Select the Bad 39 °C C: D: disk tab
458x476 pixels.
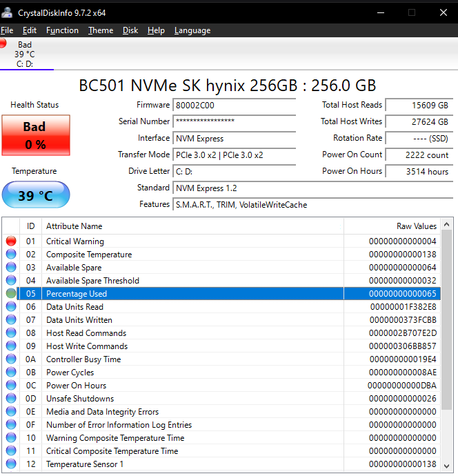pos(25,54)
